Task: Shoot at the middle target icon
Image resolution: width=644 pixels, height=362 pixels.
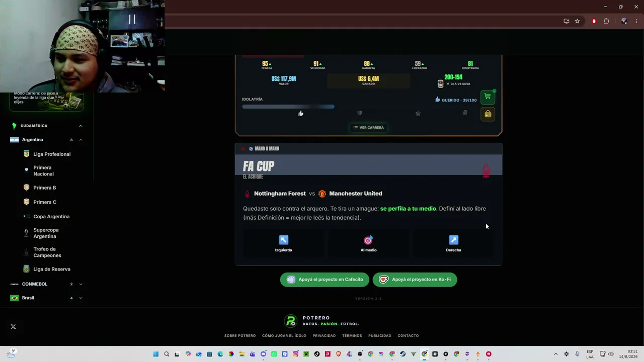Action: [368, 243]
